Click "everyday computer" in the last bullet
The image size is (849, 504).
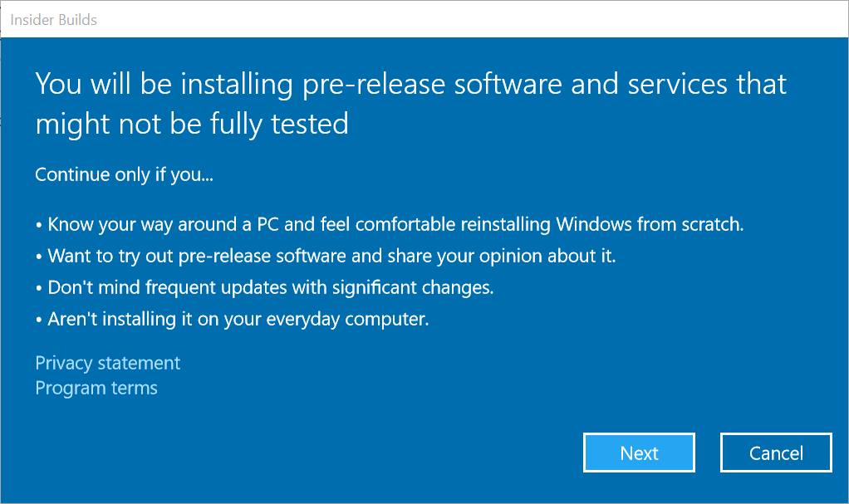361,319
